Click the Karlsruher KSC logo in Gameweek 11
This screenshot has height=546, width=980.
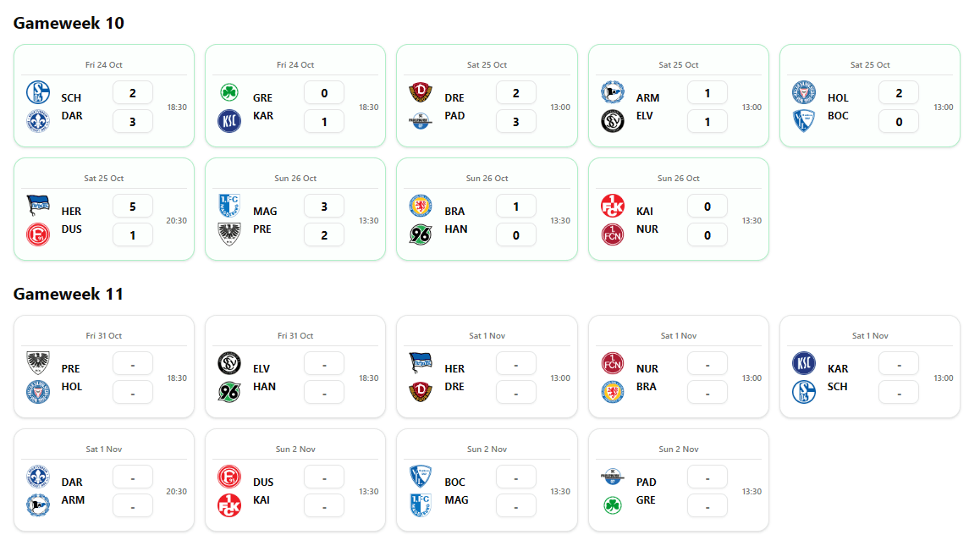[803, 363]
